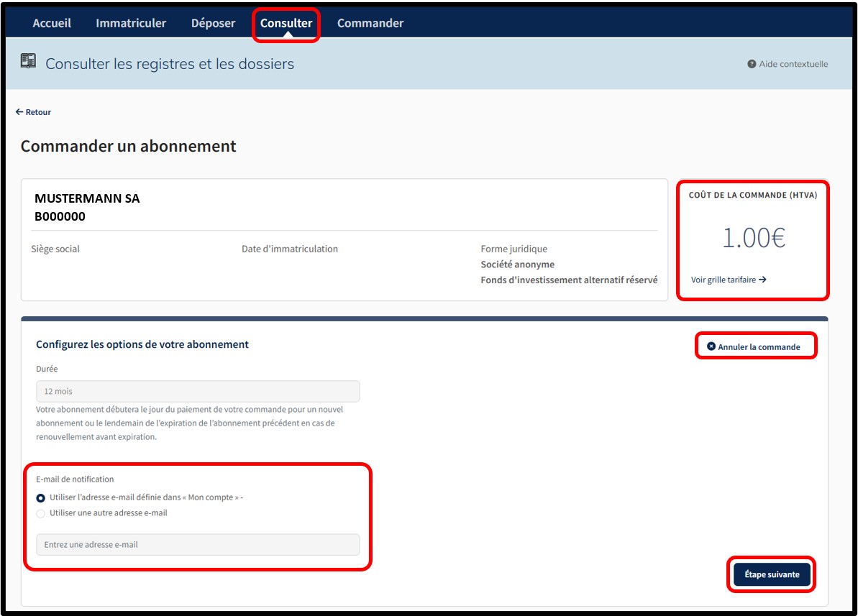This screenshot has height=616, width=858.
Task: Open the Accueil tab
Action: [52, 23]
